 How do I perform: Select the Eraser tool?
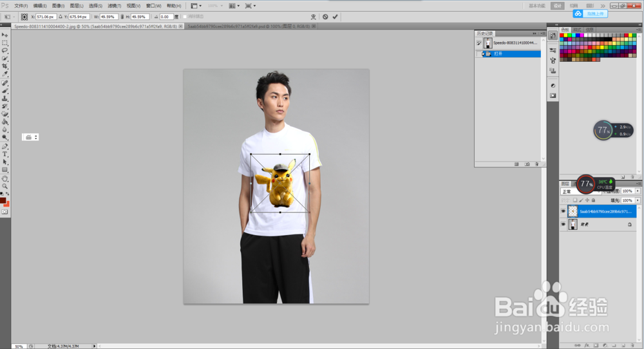pyautogui.click(x=5, y=114)
